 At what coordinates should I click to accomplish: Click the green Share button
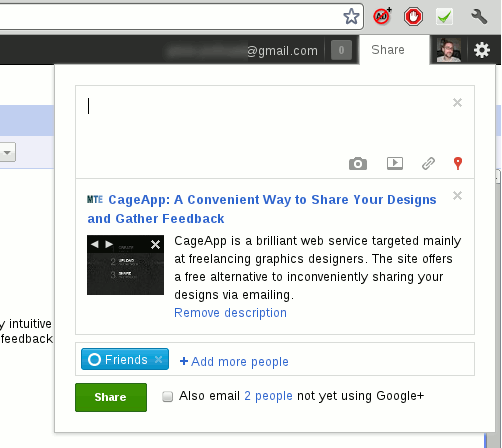[x=111, y=397]
